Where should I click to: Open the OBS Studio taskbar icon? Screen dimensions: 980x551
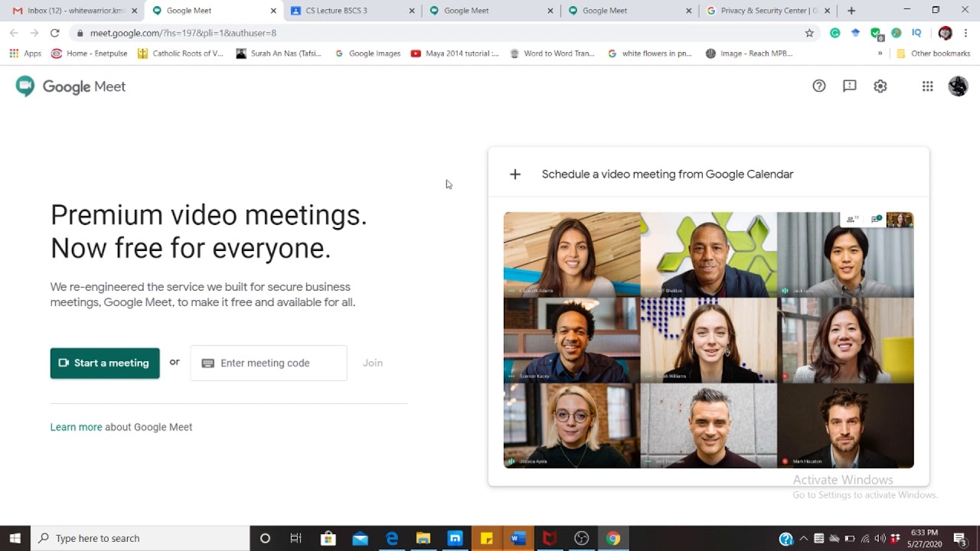click(x=581, y=538)
